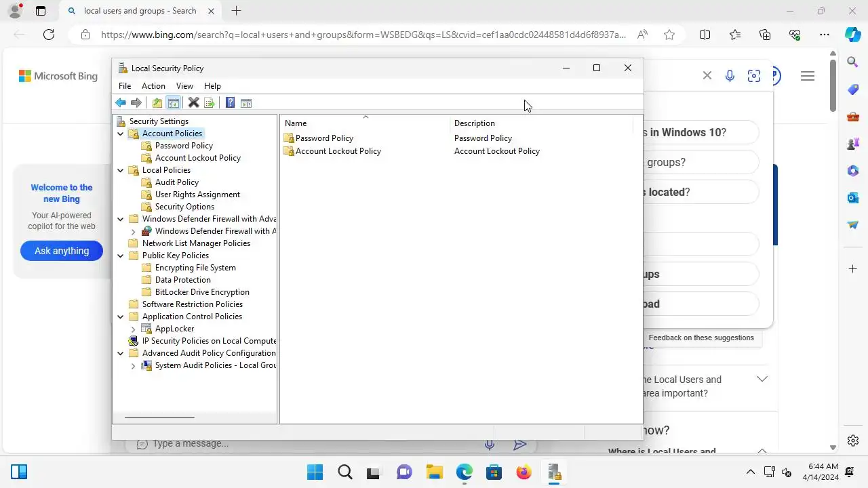868x488 pixels.
Task: Open the Edge sidebar Outlook icon
Action: [853, 198]
